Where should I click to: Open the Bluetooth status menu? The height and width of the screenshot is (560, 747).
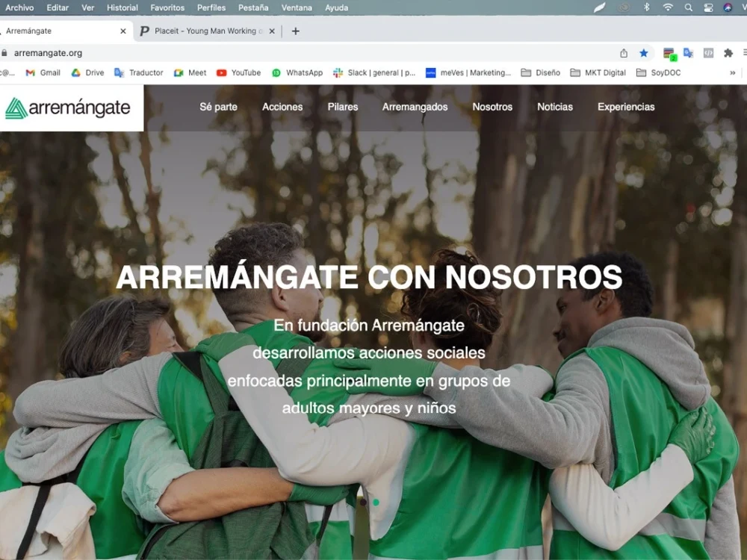(646, 7)
